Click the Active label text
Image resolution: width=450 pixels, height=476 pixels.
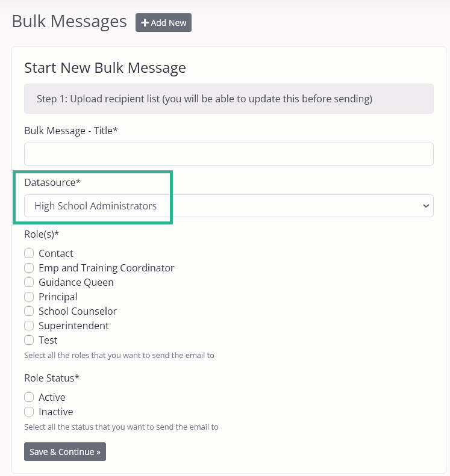(x=52, y=397)
